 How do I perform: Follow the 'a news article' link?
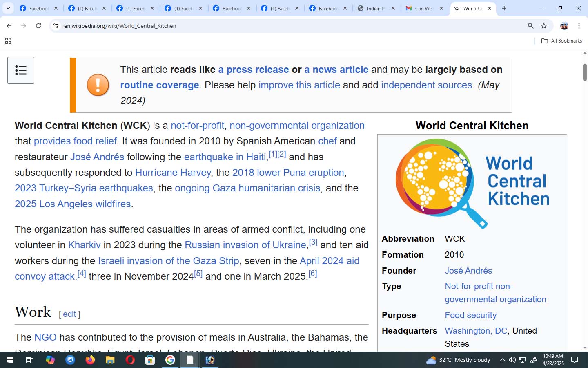(x=336, y=70)
